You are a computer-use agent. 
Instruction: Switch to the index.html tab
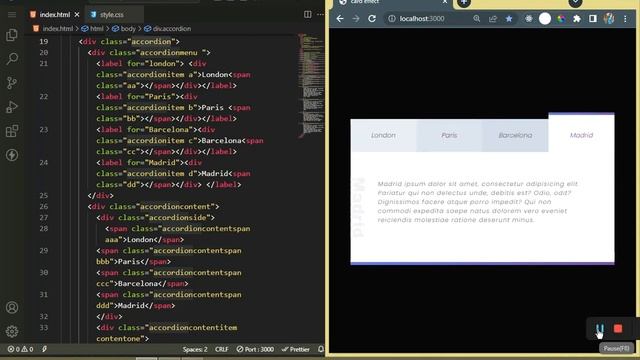[55, 15]
